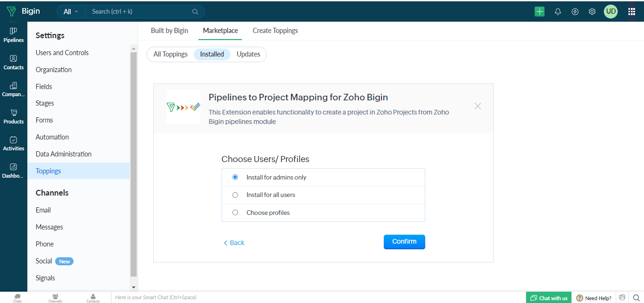Click the green plus quick-create icon
This screenshot has height=303, width=644.
539,12
